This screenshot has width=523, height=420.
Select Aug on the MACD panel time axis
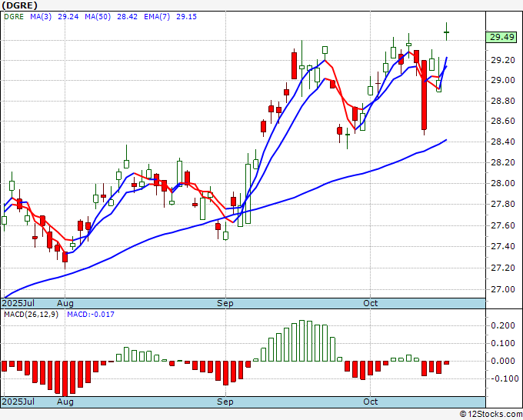click(x=65, y=402)
